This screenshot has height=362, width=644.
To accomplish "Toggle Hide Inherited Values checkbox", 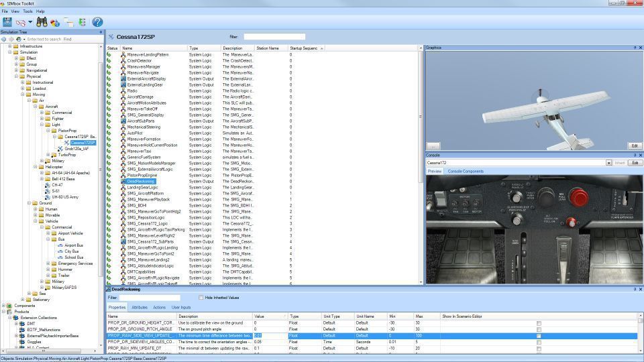I will [201, 298].
